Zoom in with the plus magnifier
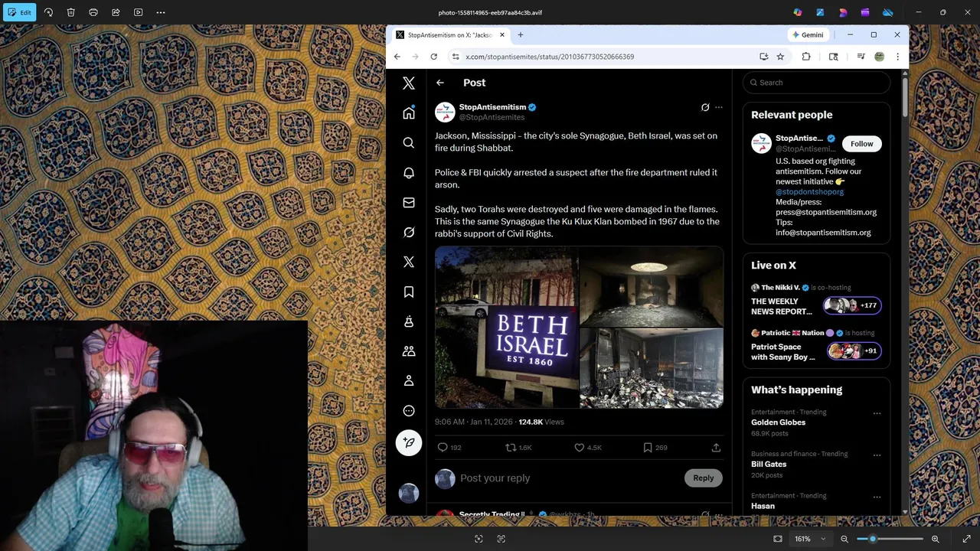 [935, 539]
